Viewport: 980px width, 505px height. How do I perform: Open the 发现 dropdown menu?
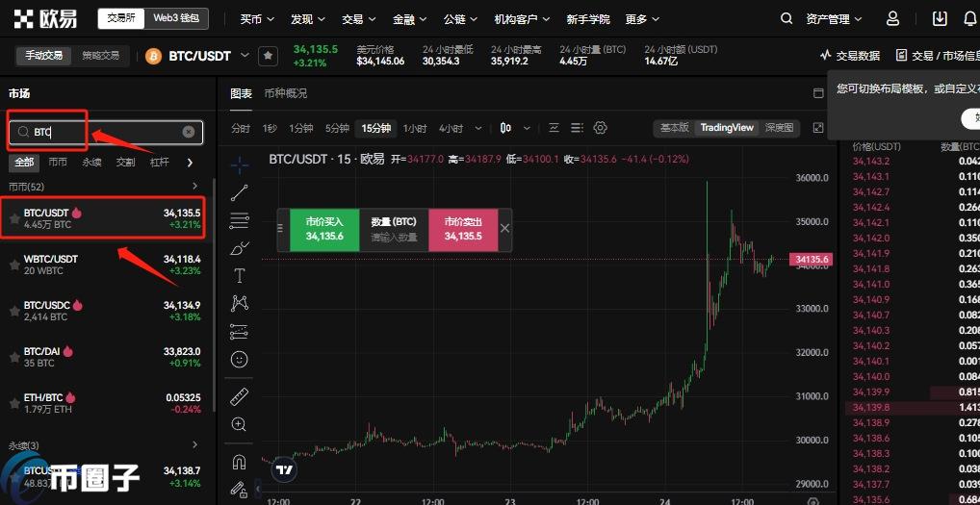(308, 19)
